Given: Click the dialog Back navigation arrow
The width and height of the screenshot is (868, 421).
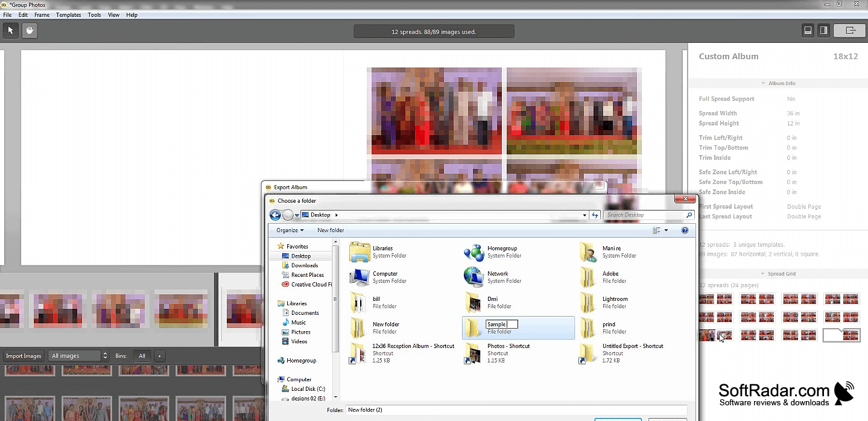Looking at the screenshot, I should (275, 215).
